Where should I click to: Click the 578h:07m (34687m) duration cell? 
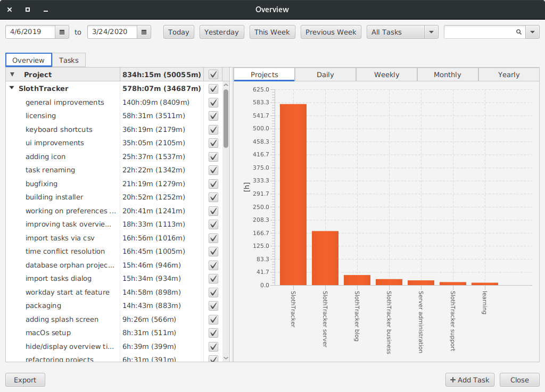tap(162, 88)
